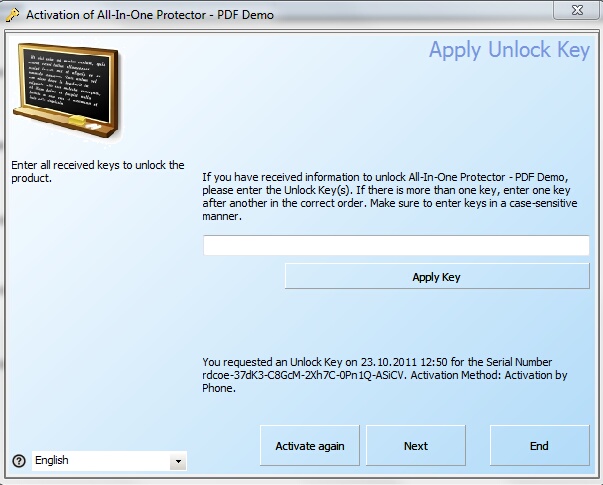The width and height of the screenshot is (603, 485).
Task: Open help via the question mark icon
Action: (18, 460)
